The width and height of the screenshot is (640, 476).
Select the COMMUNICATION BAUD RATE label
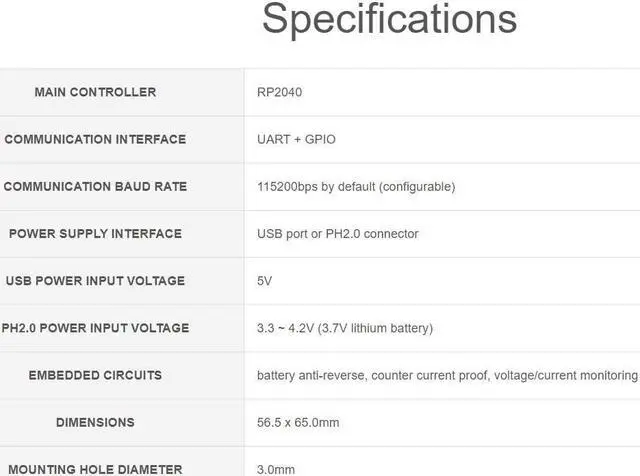[x=95, y=186]
